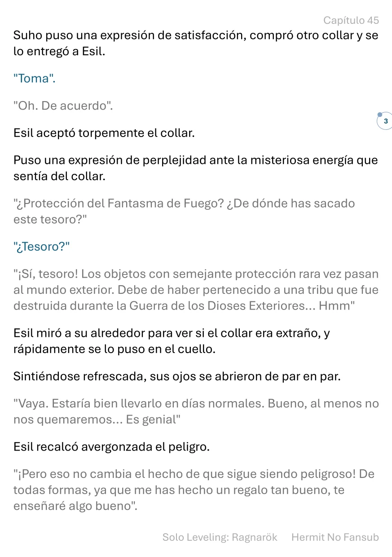Click the grey dialogue starting "Vaya. Estaría bien"
Viewport: 392px width, 557px height.
tap(196, 411)
